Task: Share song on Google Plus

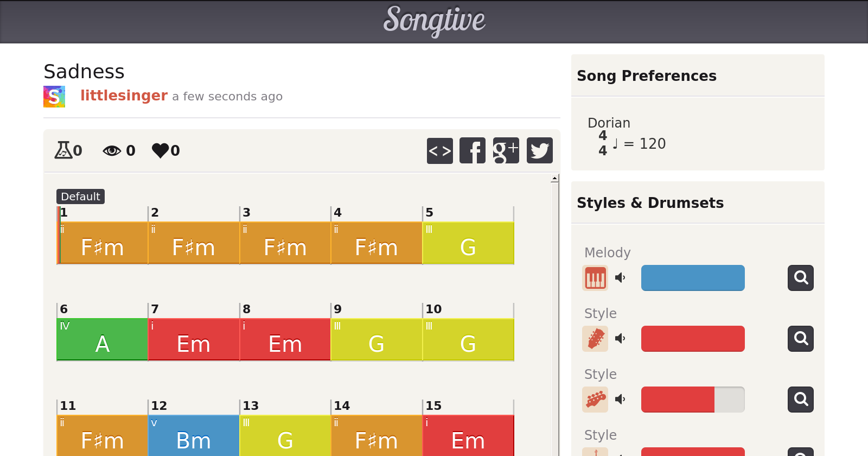Action: coord(506,150)
